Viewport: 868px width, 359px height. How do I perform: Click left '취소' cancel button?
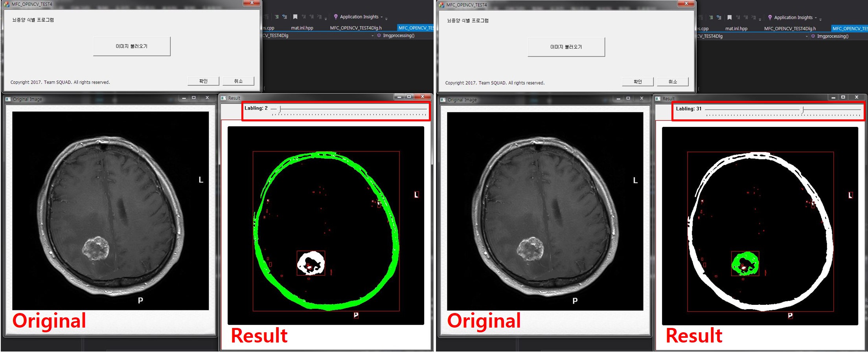(x=238, y=81)
